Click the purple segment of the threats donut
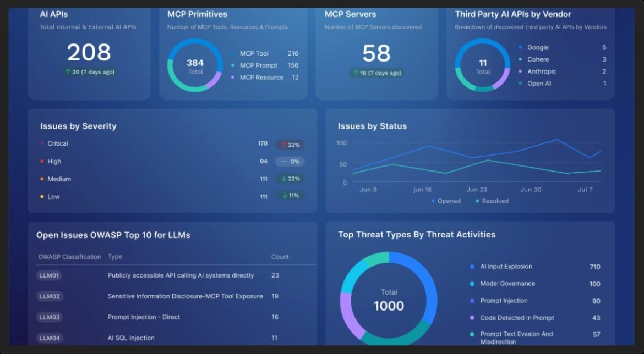Image resolution: width=644 pixels, height=354 pixels. [352, 314]
